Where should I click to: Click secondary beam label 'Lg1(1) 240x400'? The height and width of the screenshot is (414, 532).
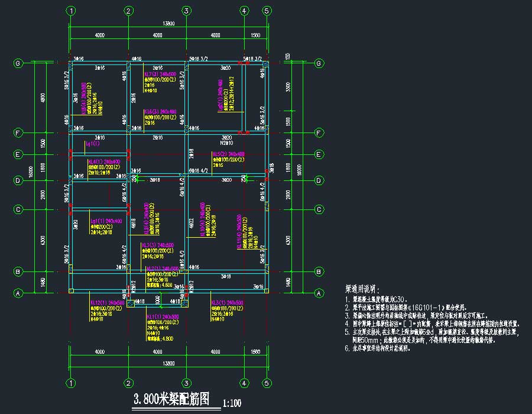coord(106,221)
